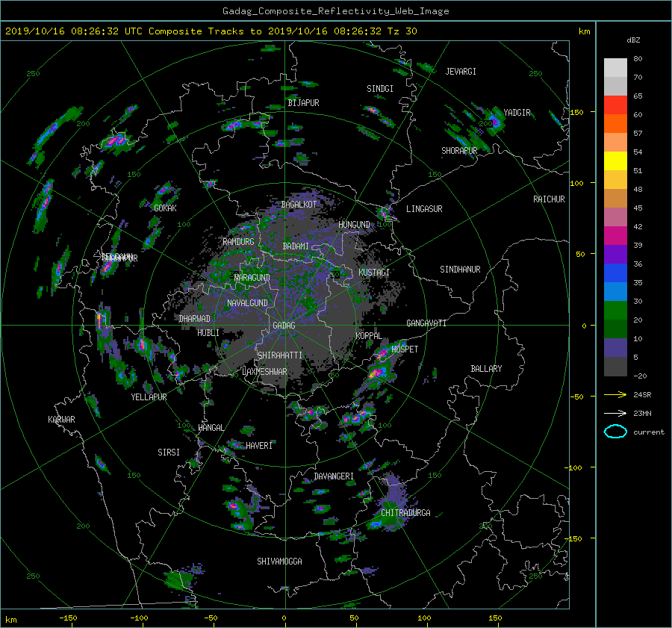Click the GADAG radar center label
This screenshot has height=628, width=672.
point(284,326)
